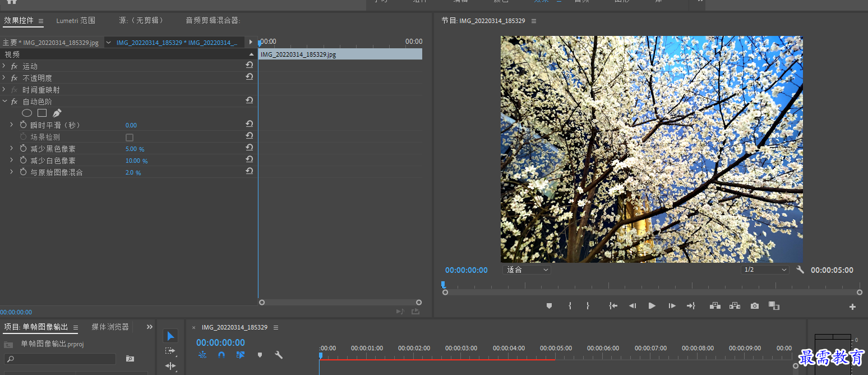The width and height of the screenshot is (868, 375).
Task: Expand the 减少白色像素 parameter
Action: click(x=12, y=160)
